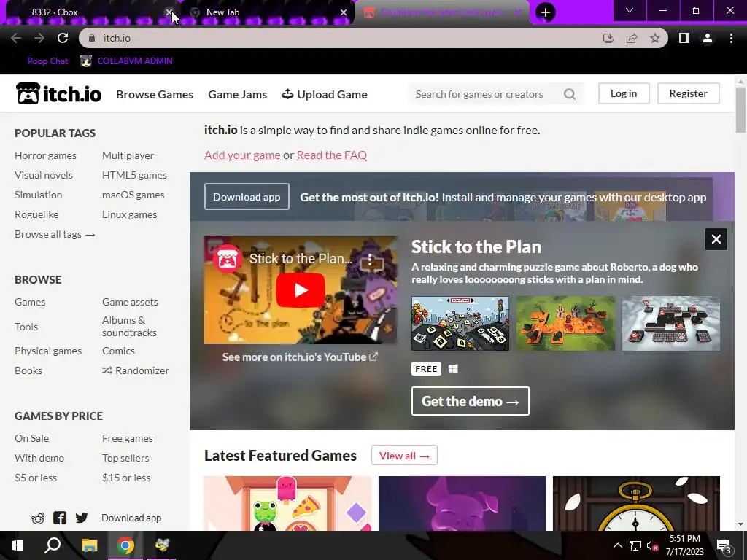This screenshot has height=560, width=747.
Task: Reload the page with refresh icon
Action: [x=63, y=38]
